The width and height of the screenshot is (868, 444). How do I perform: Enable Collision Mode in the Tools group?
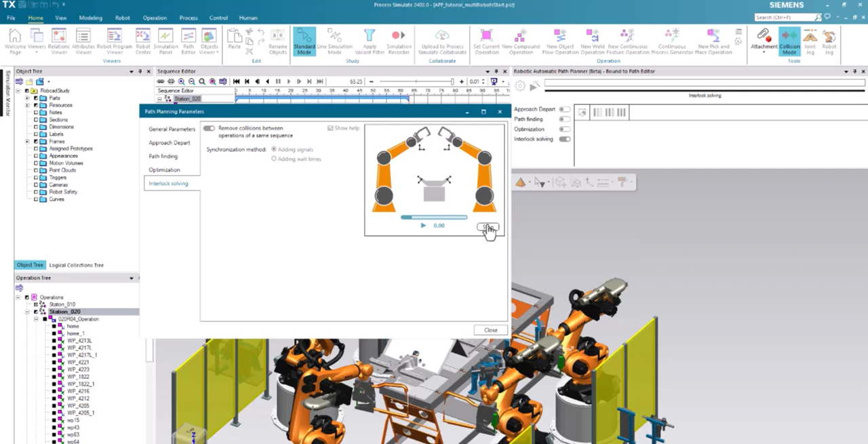(789, 42)
